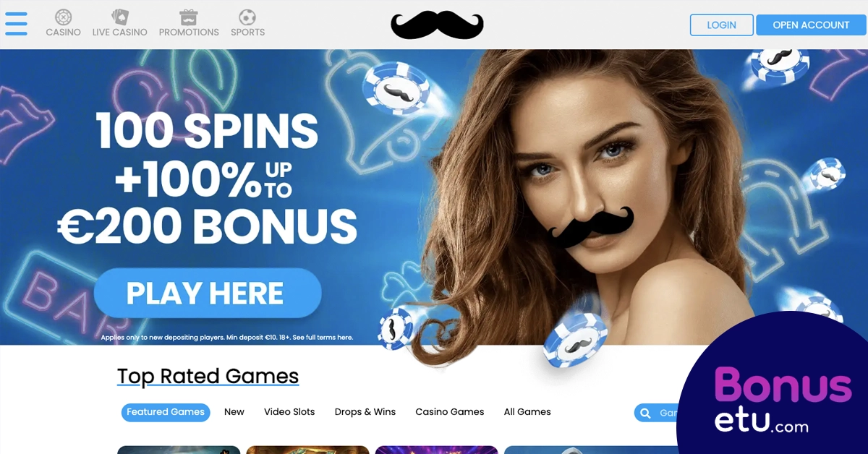
Task: Click the OPEN ACCOUNT button
Action: [x=811, y=25]
